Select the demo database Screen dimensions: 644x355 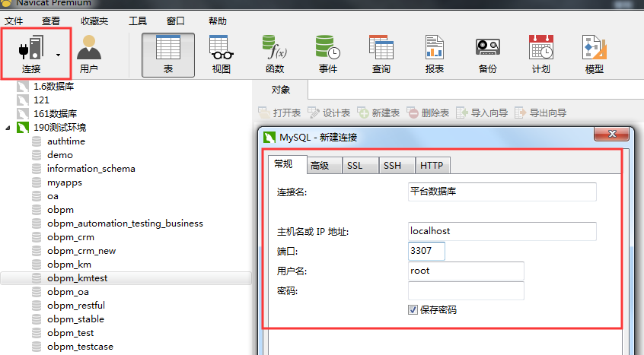[x=59, y=155]
